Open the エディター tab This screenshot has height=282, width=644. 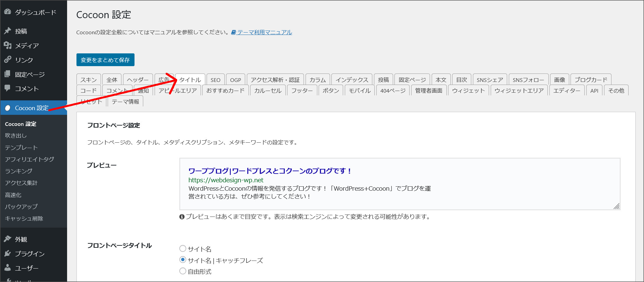click(x=567, y=90)
